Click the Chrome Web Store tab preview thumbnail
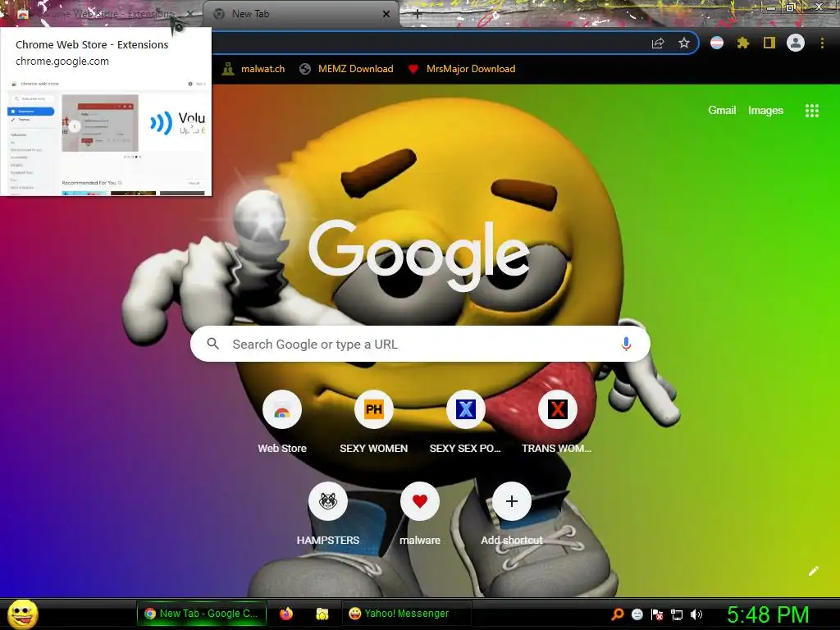840x630 pixels. (x=106, y=139)
